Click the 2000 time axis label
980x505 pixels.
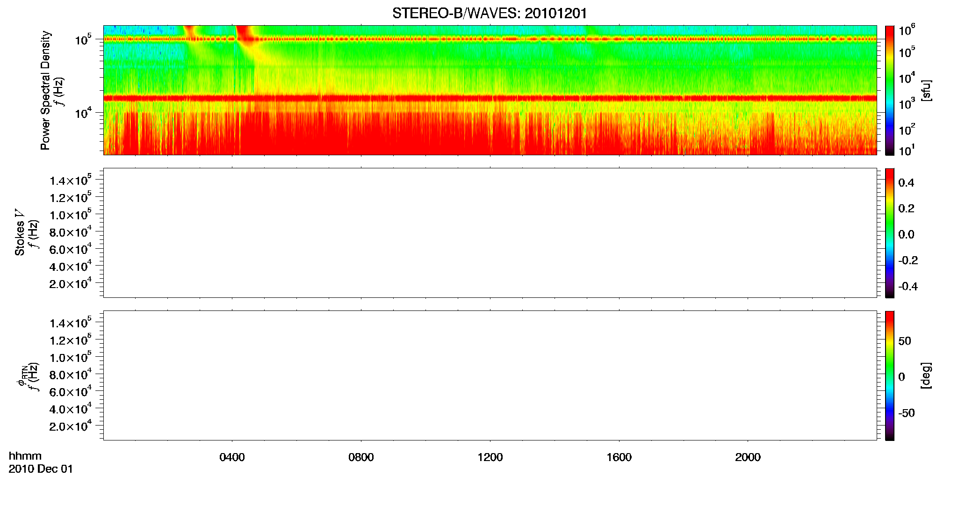point(748,457)
